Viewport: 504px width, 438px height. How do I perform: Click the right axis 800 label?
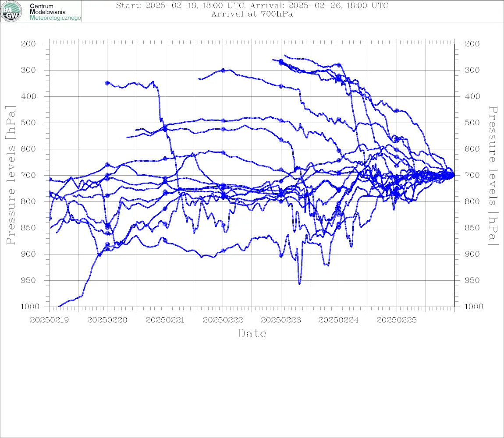(472, 201)
